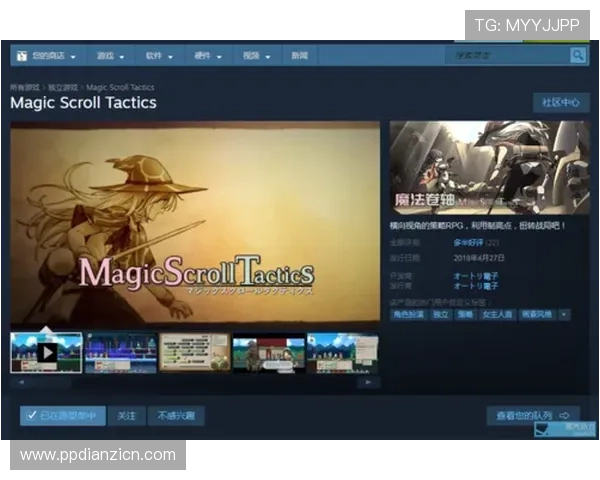Click the 独立游戏 breadcrumb link
Screen dimensions: 600x480
[63, 88]
